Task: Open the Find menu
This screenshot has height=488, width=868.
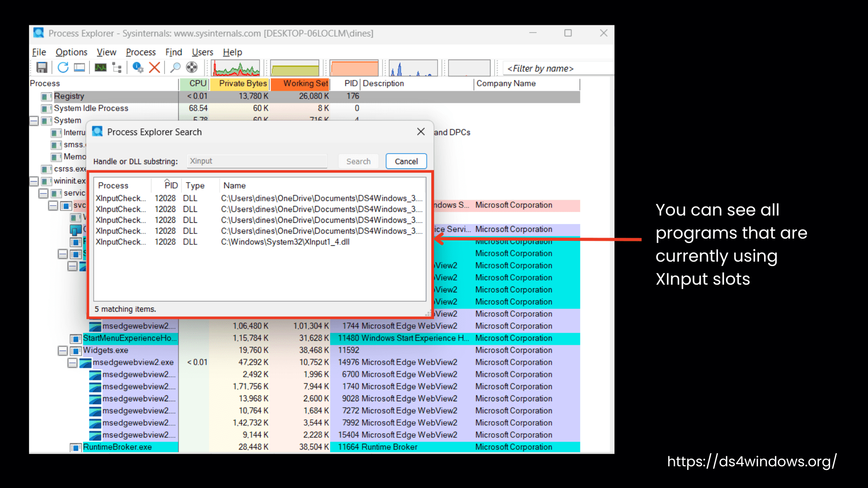Action: (174, 52)
